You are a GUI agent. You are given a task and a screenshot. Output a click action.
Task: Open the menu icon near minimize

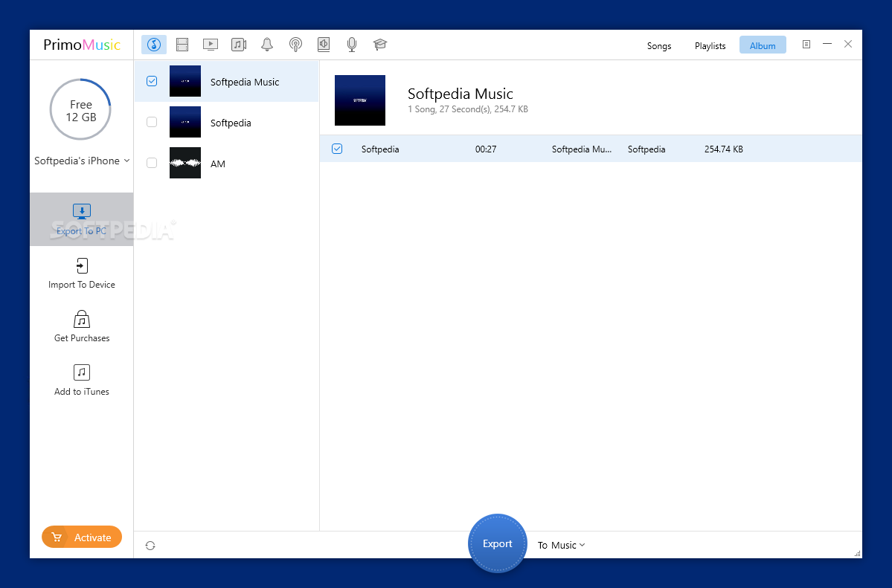(806, 44)
